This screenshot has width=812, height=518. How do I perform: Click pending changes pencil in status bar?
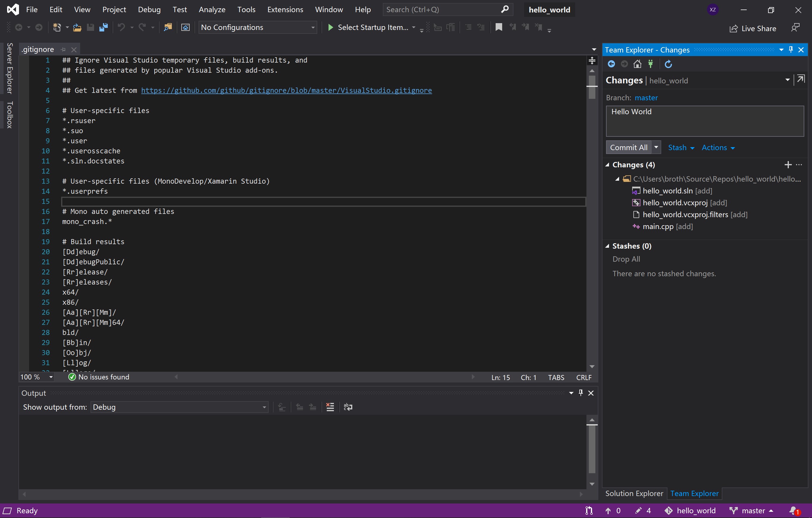coord(638,511)
